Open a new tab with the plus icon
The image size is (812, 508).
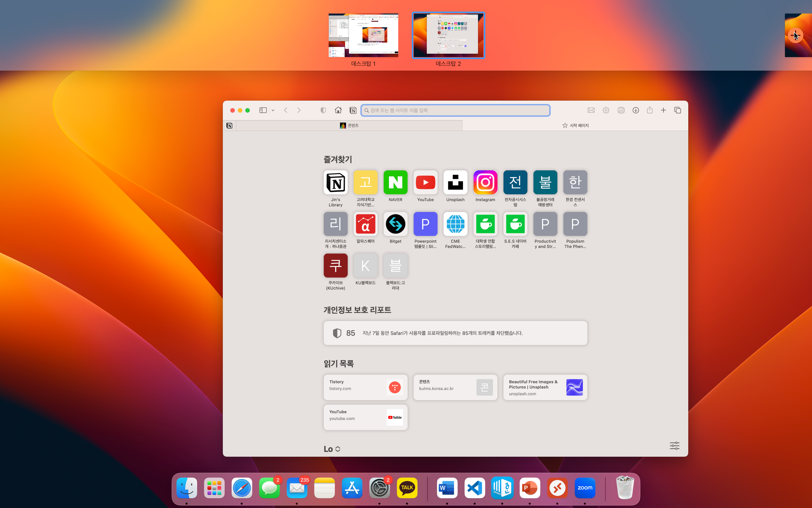point(663,110)
